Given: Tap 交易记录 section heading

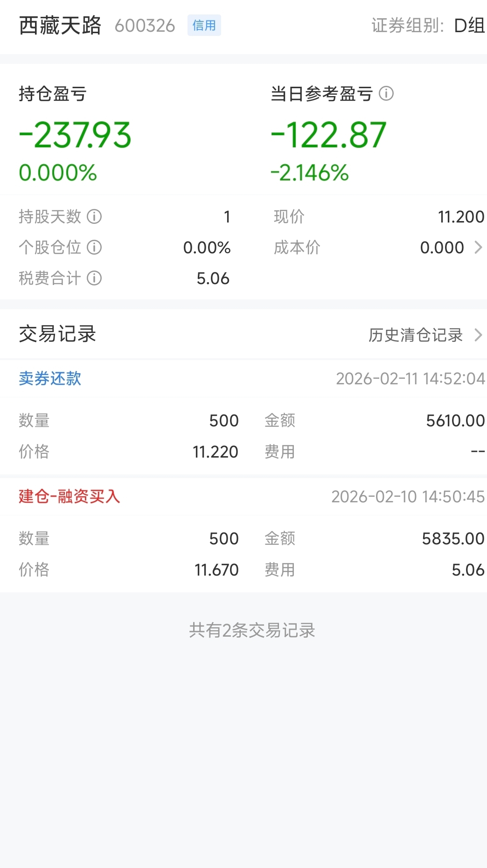Looking at the screenshot, I should click(57, 334).
